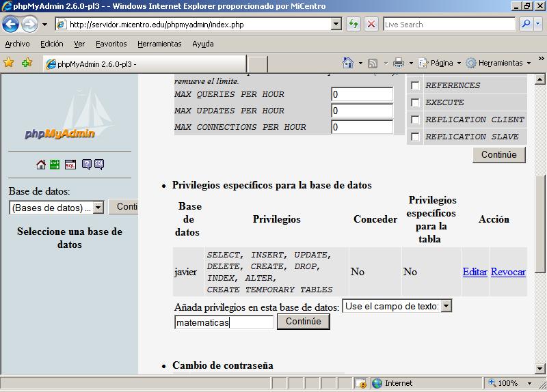Open the phpMyAdmin documentation question-mark icon

[87, 165]
